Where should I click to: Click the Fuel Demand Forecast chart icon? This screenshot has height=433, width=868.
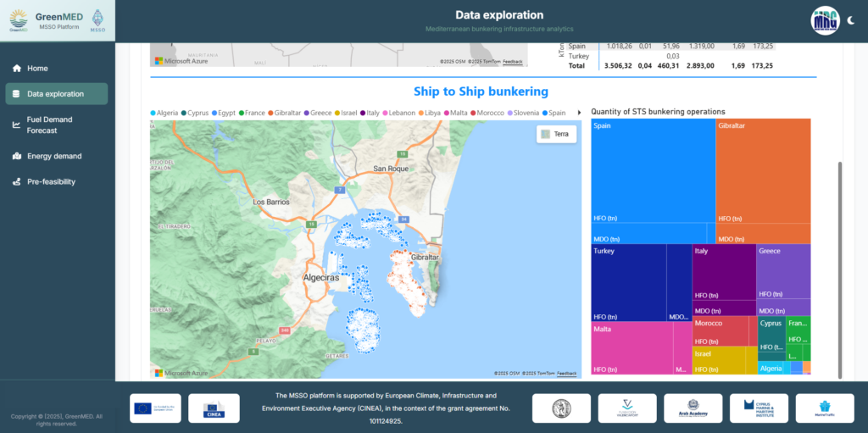click(16, 125)
